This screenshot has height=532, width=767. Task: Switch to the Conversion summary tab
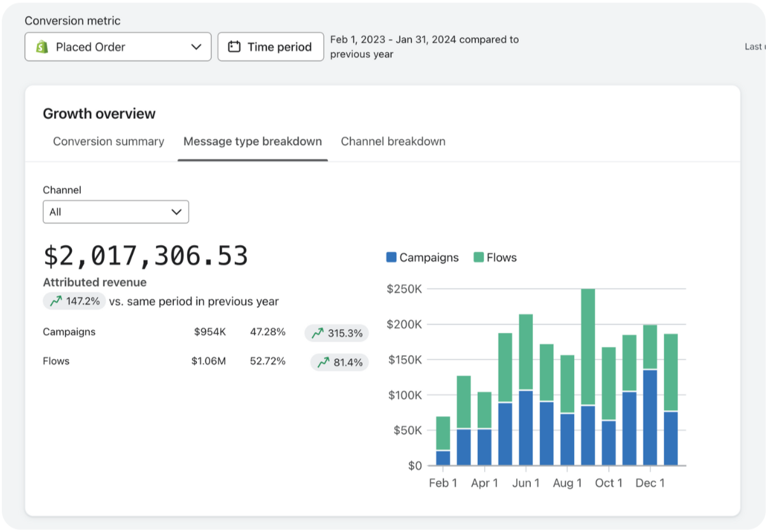[108, 141]
